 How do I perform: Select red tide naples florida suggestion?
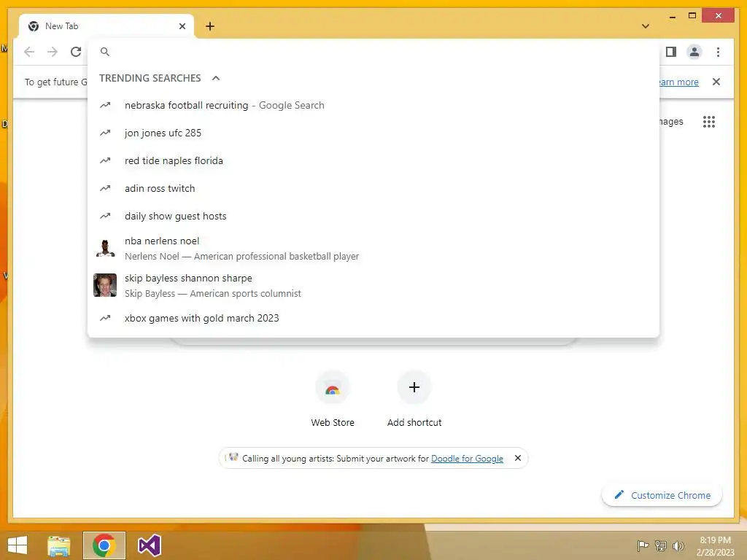[373, 160]
